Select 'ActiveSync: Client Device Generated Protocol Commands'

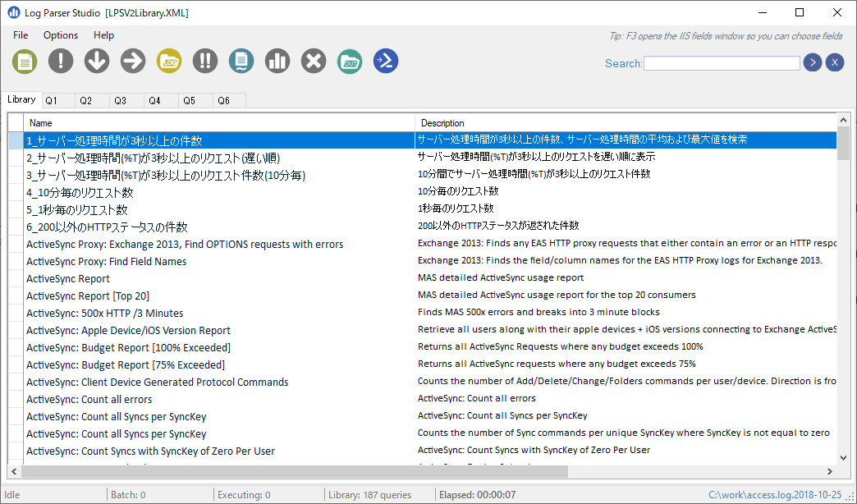(x=158, y=382)
